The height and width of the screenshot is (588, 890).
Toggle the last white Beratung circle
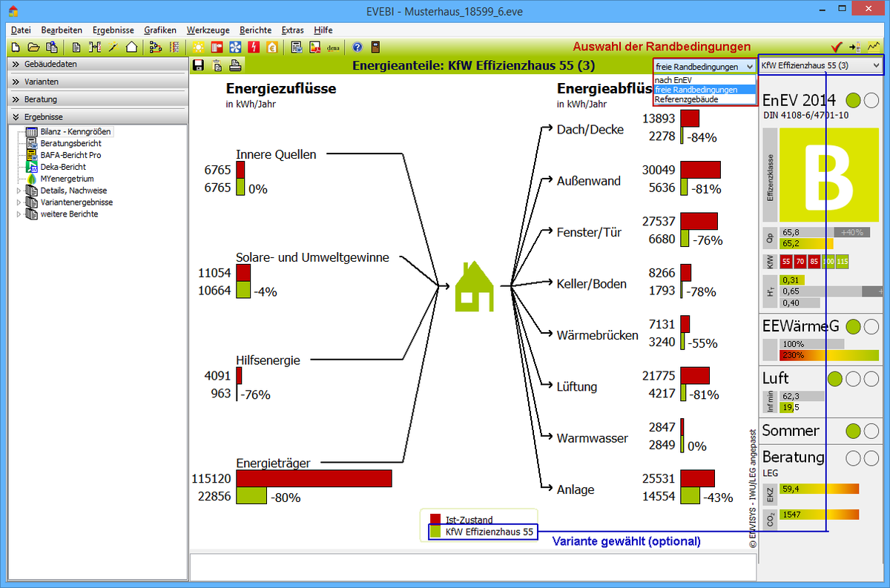pyautogui.click(x=871, y=457)
